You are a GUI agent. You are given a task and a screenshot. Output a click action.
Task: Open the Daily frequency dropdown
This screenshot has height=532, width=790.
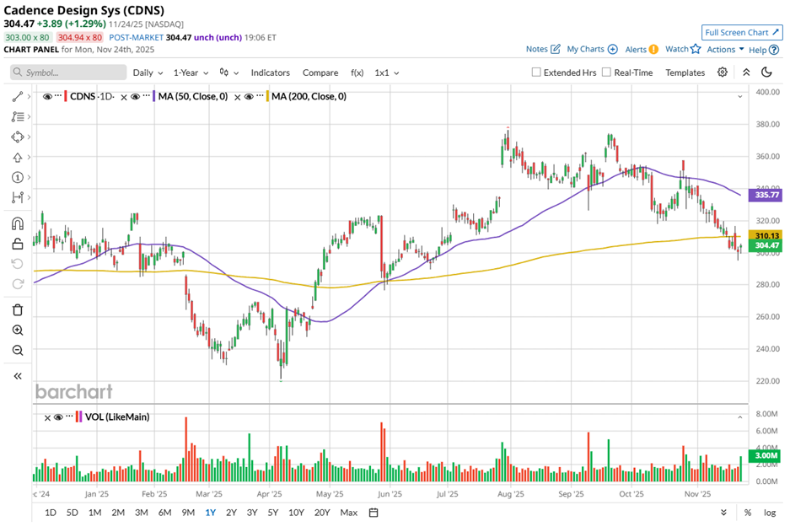(x=148, y=73)
